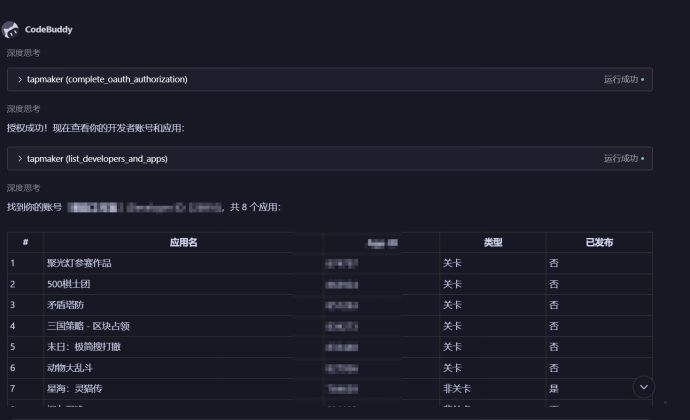Screen dimensions: 690x420
Task: Click the scroll-to-bottom arrow button
Action: click(x=643, y=387)
